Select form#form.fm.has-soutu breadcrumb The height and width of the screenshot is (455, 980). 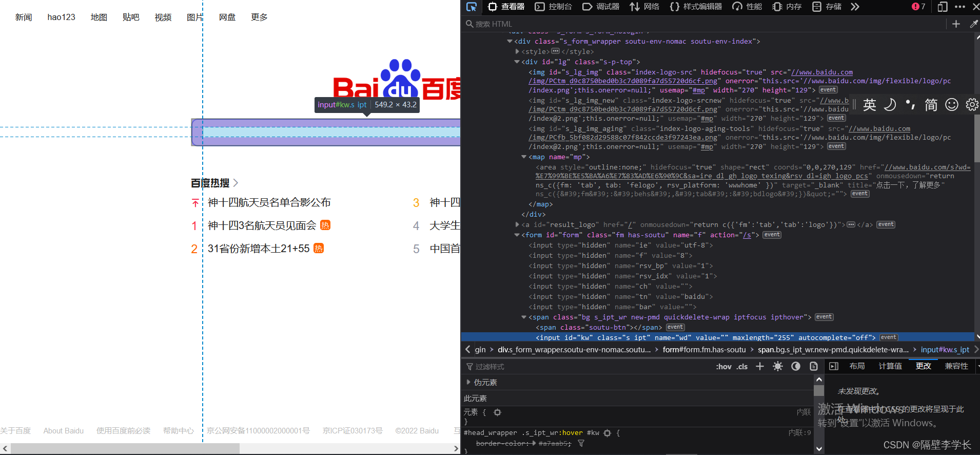click(x=704, y=349)
